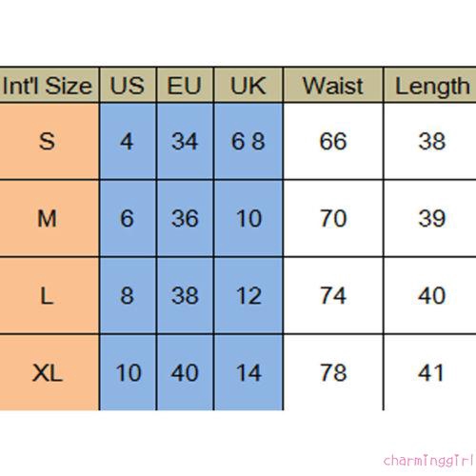Click the UK column header

tap(248, 85)
